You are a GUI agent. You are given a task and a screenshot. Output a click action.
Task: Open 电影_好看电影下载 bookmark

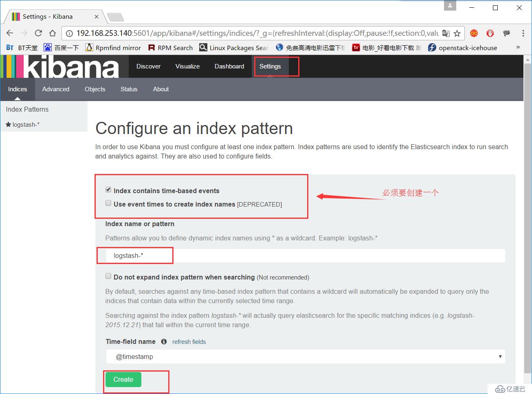387,48
